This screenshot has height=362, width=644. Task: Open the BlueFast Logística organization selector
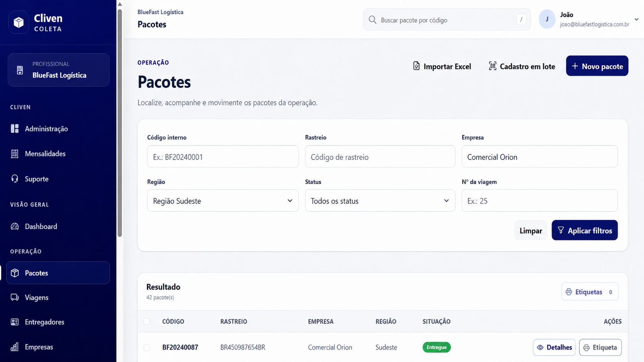59,70
